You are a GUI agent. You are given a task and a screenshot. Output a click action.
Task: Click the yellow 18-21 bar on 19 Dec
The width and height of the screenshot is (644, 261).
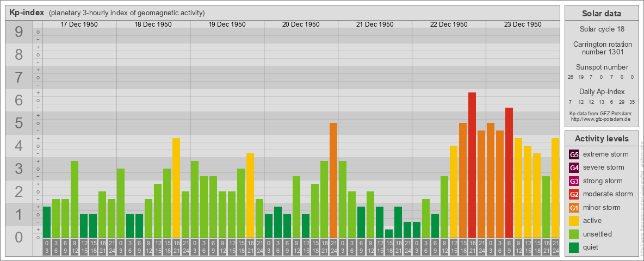250,195
